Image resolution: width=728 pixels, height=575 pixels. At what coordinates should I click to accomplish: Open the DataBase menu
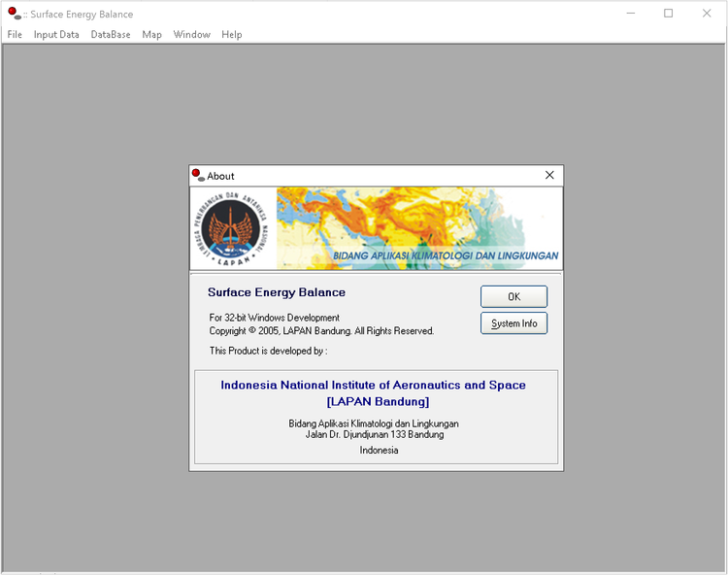click(111, 35)
